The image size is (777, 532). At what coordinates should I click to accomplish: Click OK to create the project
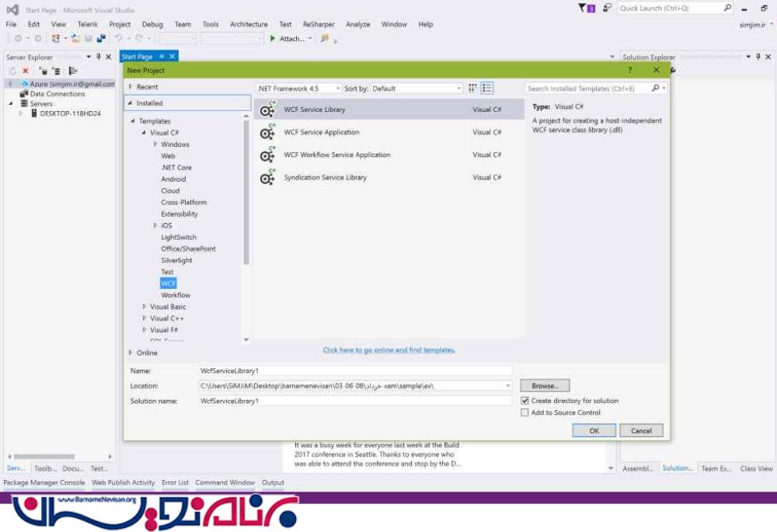tap(594, 430)
